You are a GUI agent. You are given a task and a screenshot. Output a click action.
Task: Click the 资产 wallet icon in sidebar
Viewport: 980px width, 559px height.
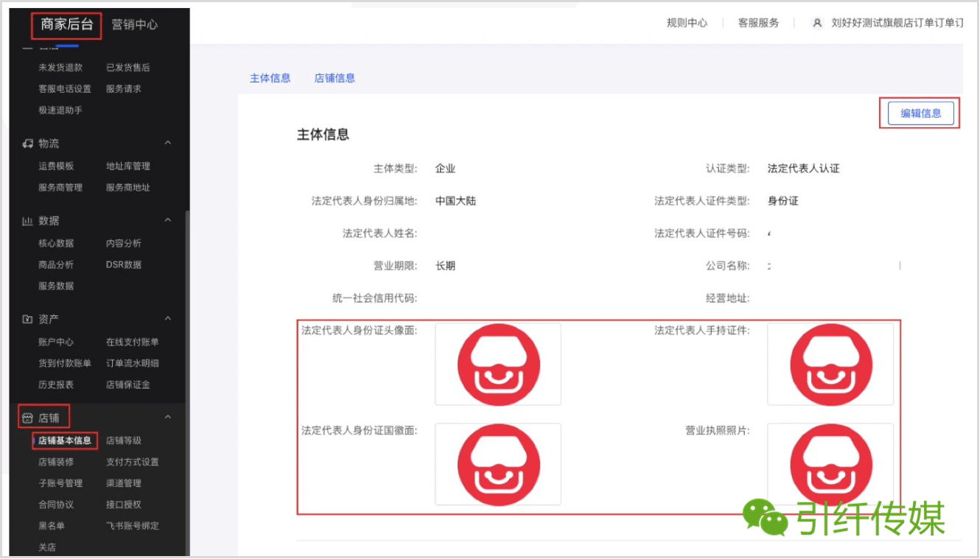(27, 319)
